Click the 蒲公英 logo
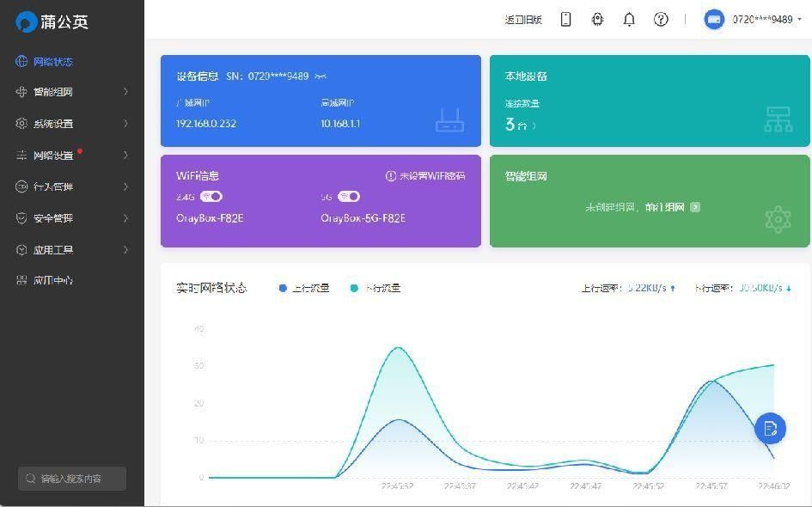Screen dimensions: 812x507 point(52,21)
